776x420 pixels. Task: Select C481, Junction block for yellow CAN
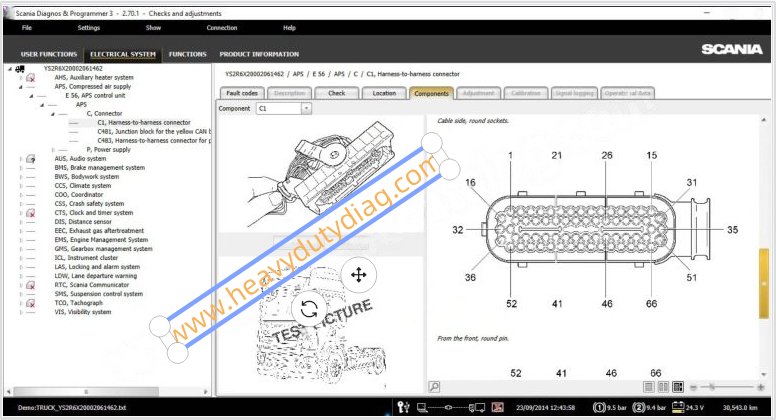(154, 132)
